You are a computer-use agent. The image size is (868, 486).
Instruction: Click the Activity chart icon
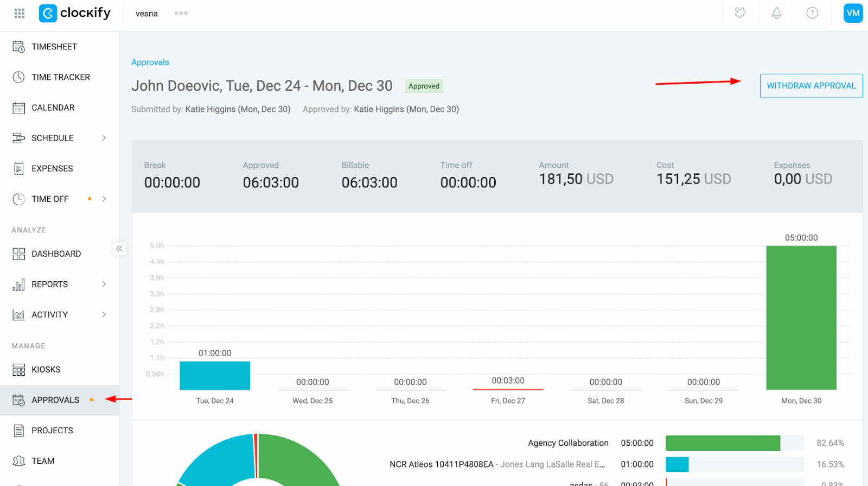tap(19, 314)
